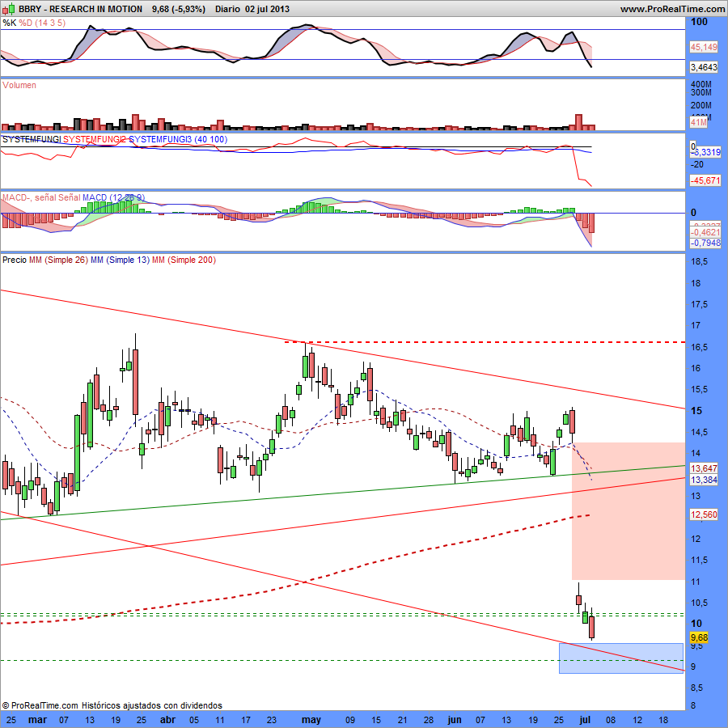
Task: Select the Diario timeframe label
Action: click(227, 9)
